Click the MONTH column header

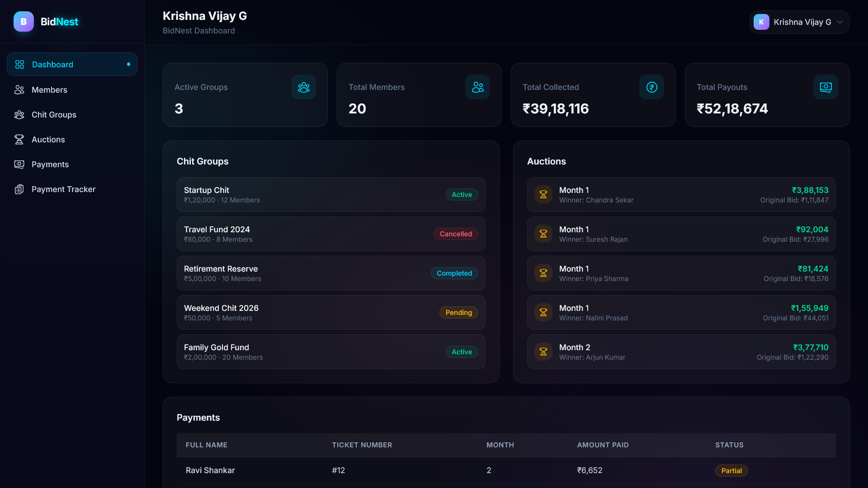[500, 445]
